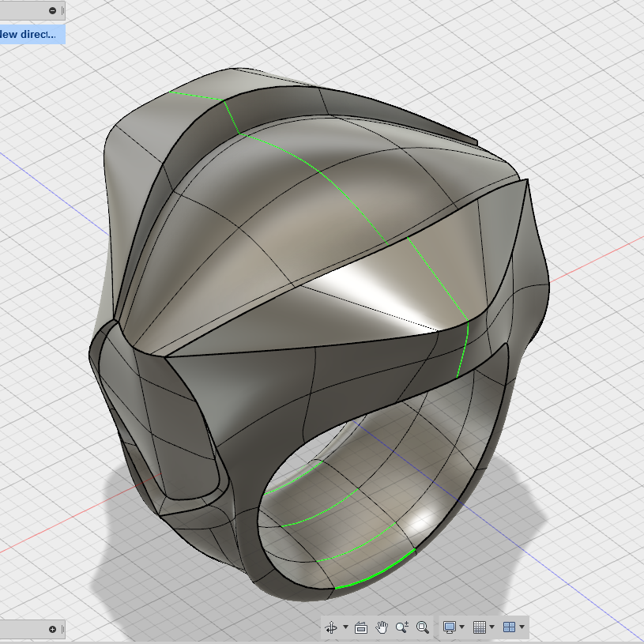This screenshot has width=644, height=644.
Task: Collapse the top-left panel with minus button
Action: coord(53,11)
